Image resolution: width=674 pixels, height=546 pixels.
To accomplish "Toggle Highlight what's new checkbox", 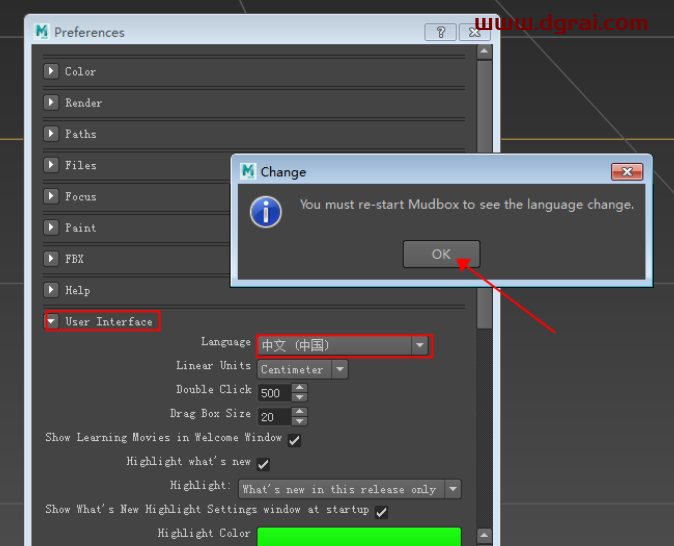I will tap(264, 464).
